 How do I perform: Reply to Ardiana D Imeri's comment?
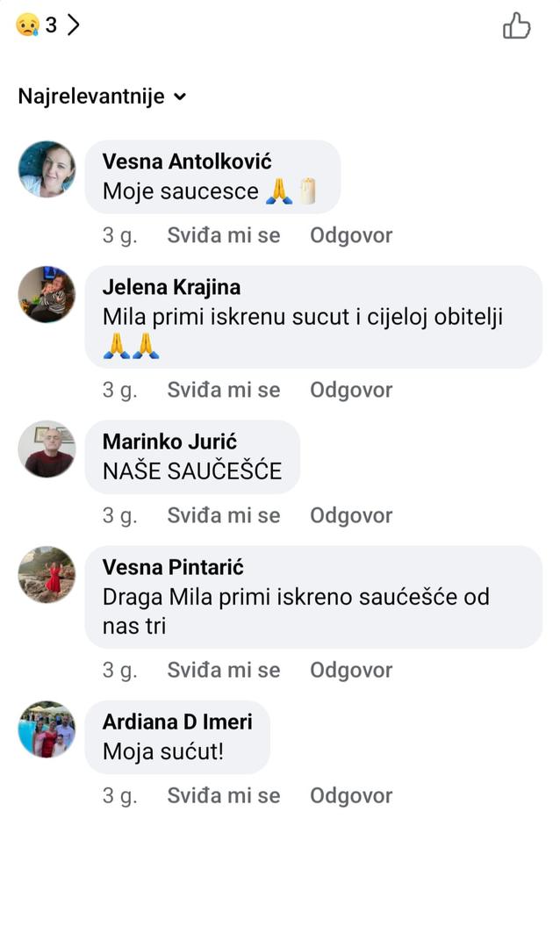[351, 795]
